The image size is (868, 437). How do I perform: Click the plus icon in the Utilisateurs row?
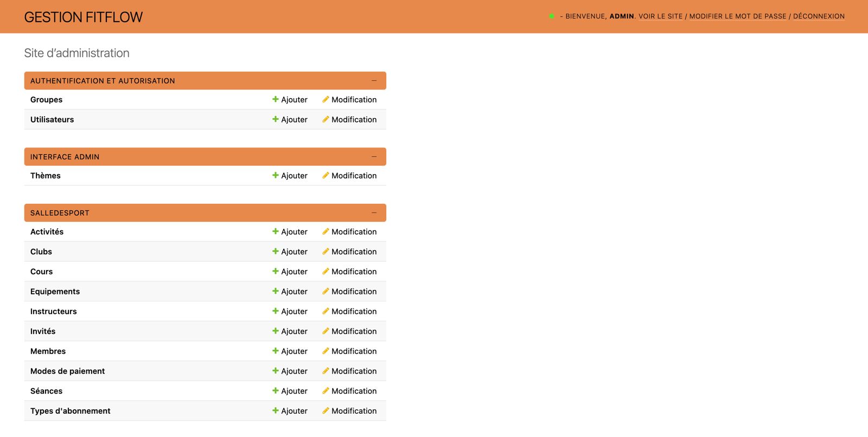[276, 119]
